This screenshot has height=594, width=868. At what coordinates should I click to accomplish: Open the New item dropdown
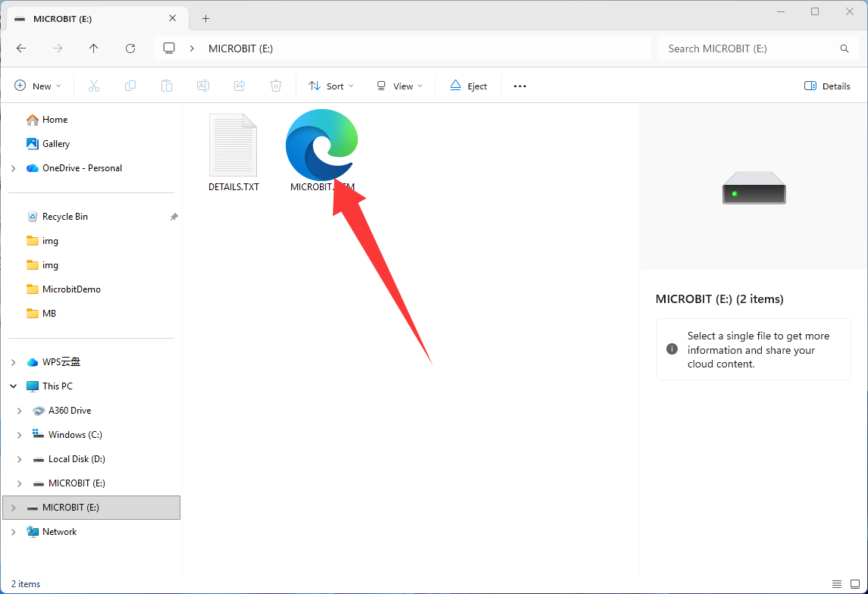click(x=38, y=86)
